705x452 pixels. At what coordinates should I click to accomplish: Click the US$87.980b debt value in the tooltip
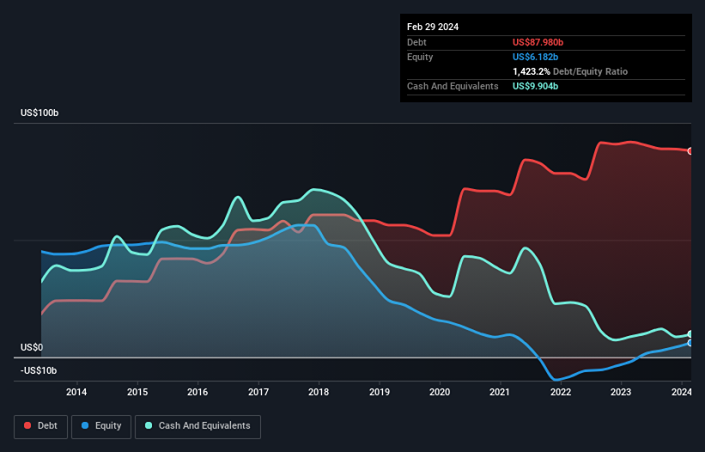point(540,42)
